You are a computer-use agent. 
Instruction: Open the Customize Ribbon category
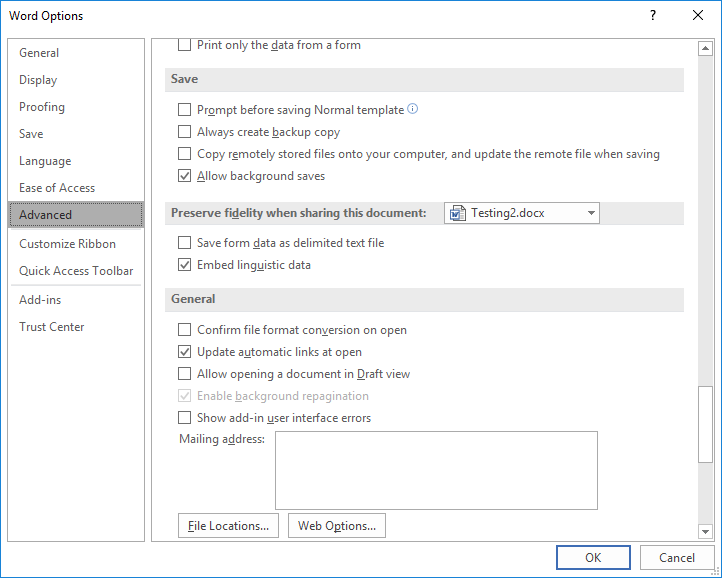(x=67, y=244)
